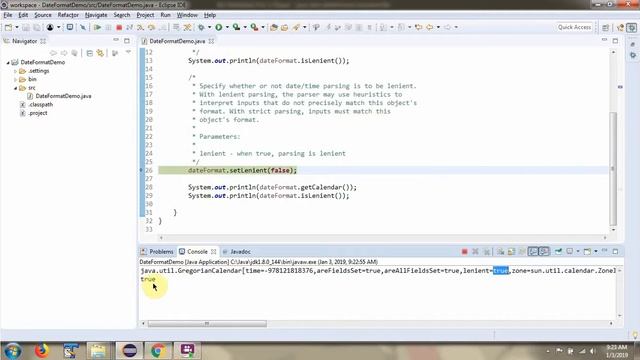Click the Quick Access search field

click(574, 27)
